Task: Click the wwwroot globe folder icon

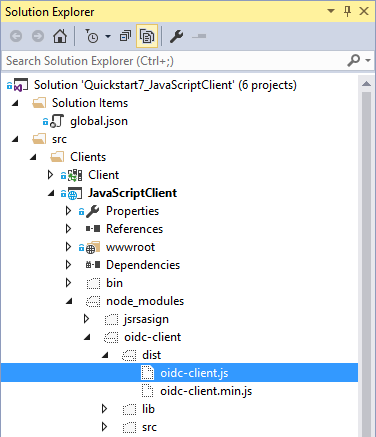Action: click(x=93, y=247)
